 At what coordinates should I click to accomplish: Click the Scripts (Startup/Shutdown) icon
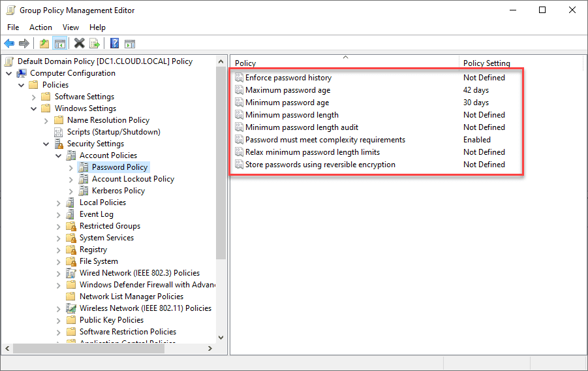[x=59, y=132]
